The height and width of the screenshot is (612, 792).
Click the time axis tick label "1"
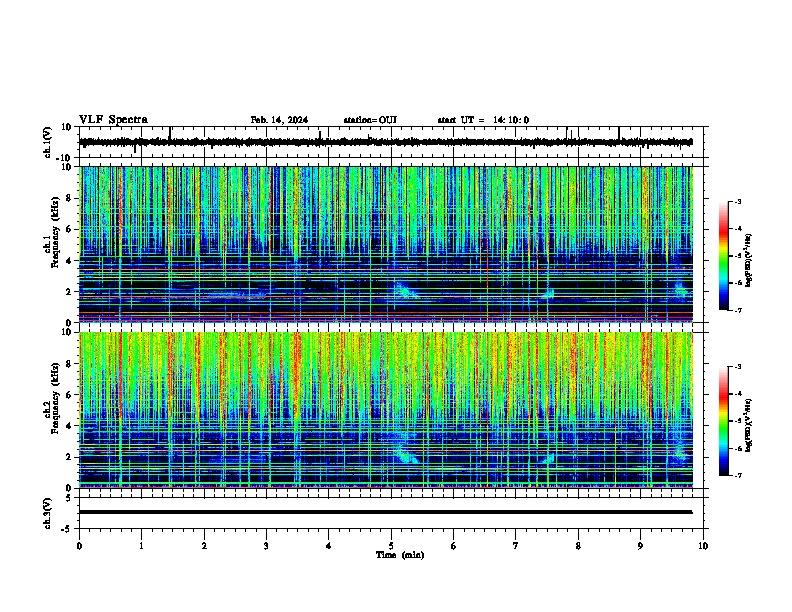pyautogui.click(x=142, y=546)
